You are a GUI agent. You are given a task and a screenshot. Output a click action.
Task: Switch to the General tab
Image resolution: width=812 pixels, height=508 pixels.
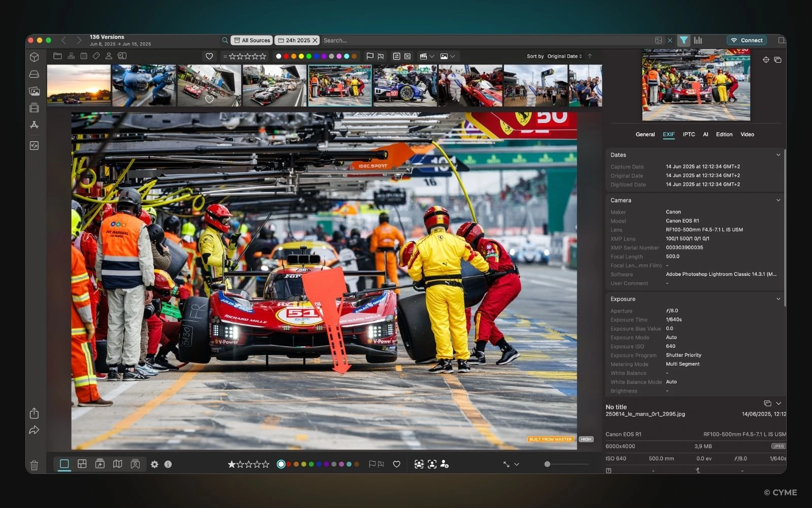tap(645, 135)
